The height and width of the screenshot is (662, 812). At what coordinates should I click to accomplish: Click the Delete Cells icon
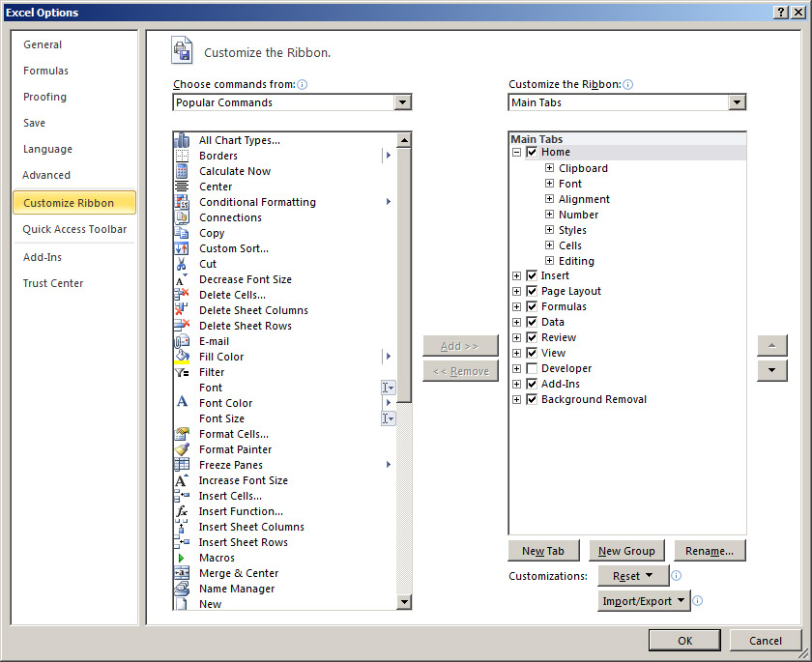point(182,295)
